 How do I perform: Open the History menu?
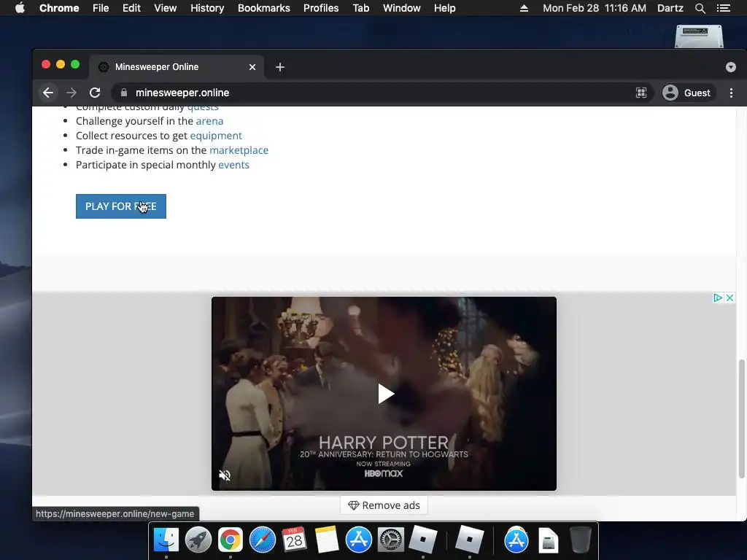coord(207,8)
